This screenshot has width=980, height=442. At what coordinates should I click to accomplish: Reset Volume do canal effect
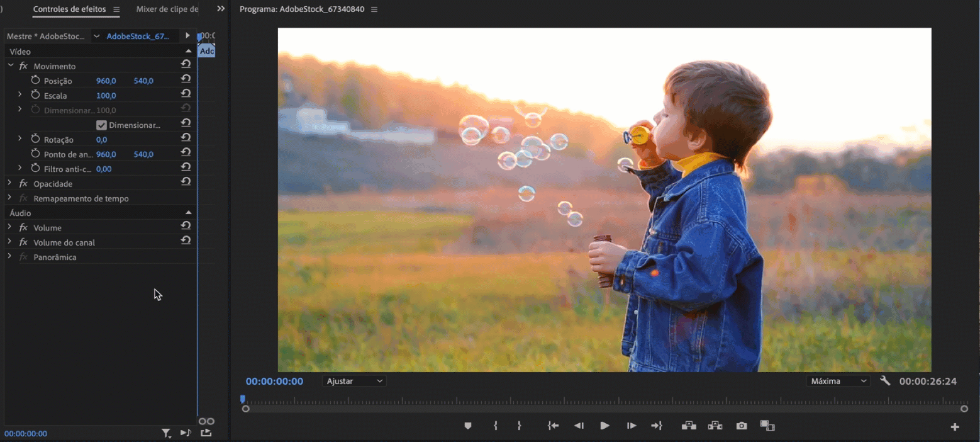(x=186, y=241)
